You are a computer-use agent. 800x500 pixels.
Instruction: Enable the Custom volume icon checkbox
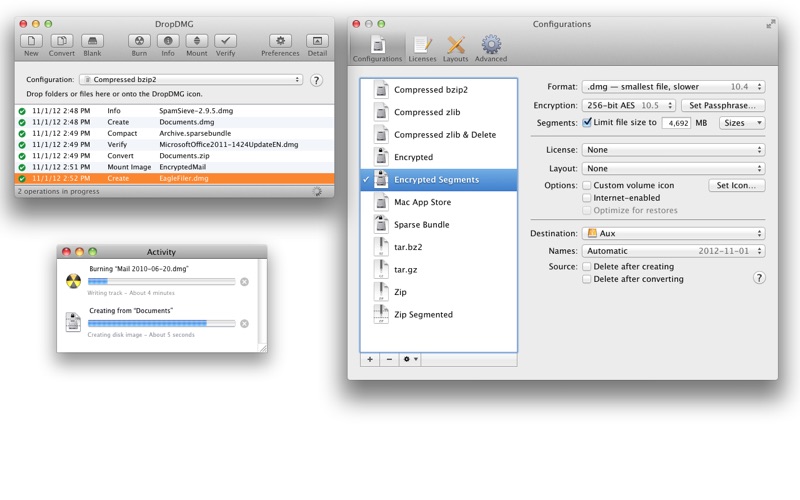pyautogui.click(x=587, y=186)
